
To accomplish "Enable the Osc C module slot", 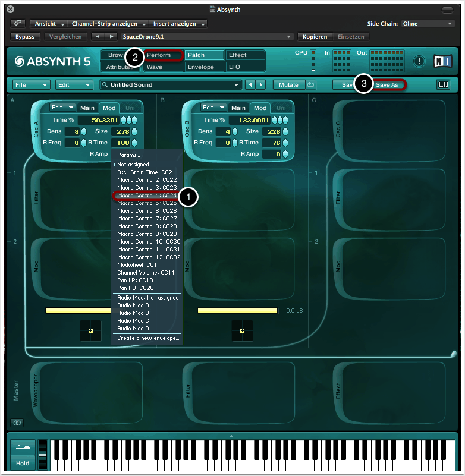I will point(389,131).
